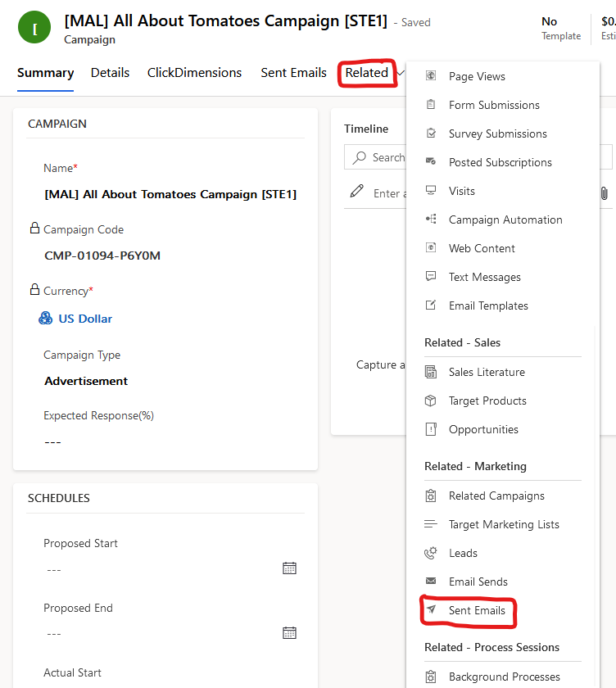Click the pencil note icon in Timeline

point(356,191)
